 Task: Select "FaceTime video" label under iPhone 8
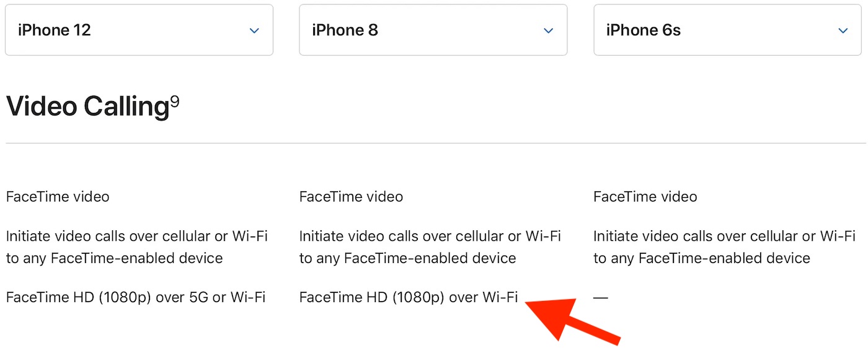351,197
